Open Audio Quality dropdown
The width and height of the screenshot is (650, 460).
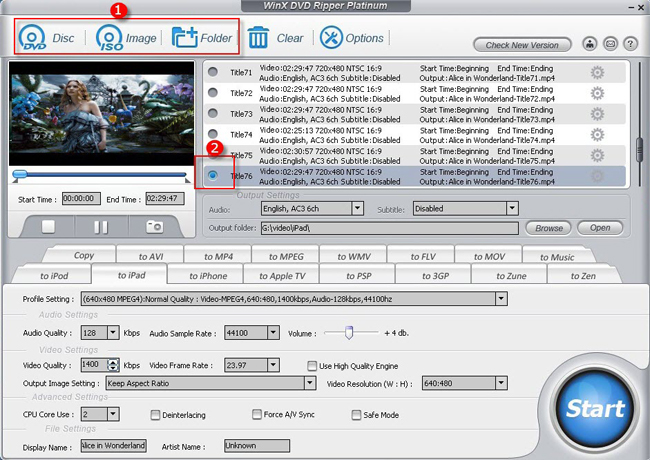pos(113,333)
